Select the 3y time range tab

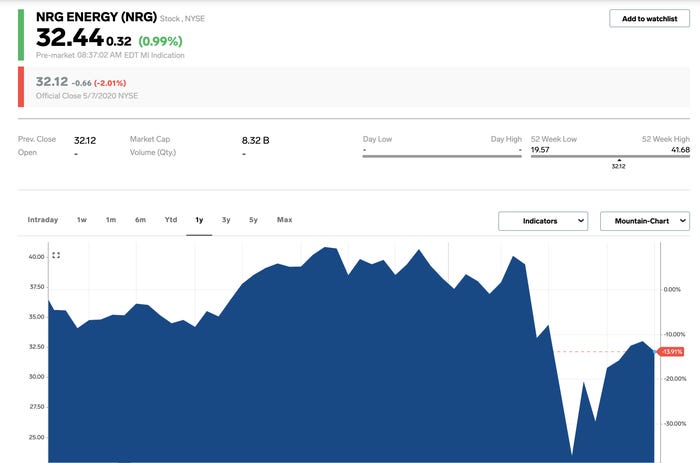tap(226, 220)
